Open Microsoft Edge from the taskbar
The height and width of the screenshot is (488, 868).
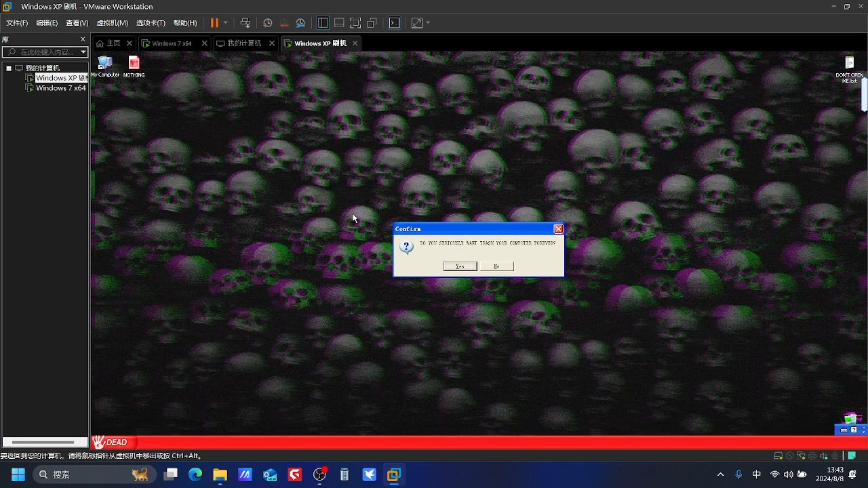coord(195,474)
